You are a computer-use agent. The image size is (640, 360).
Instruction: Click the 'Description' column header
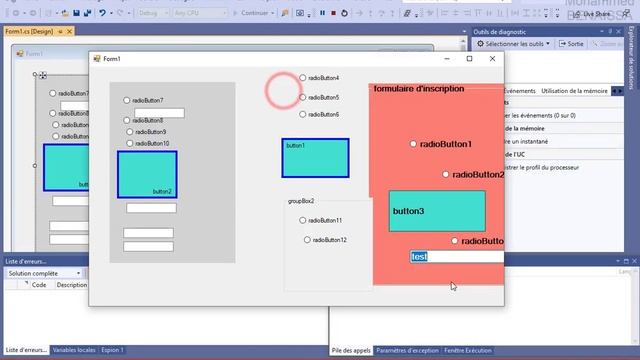[x=71, y=285]
